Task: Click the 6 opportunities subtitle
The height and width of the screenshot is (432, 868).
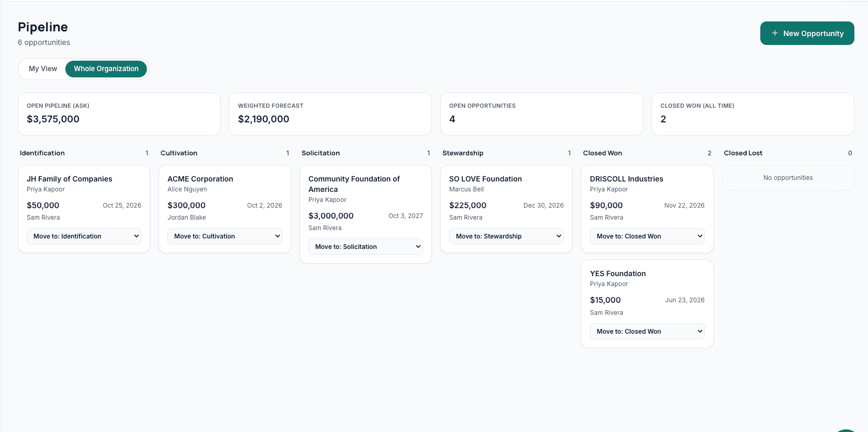Action: [x=44, y=42]
